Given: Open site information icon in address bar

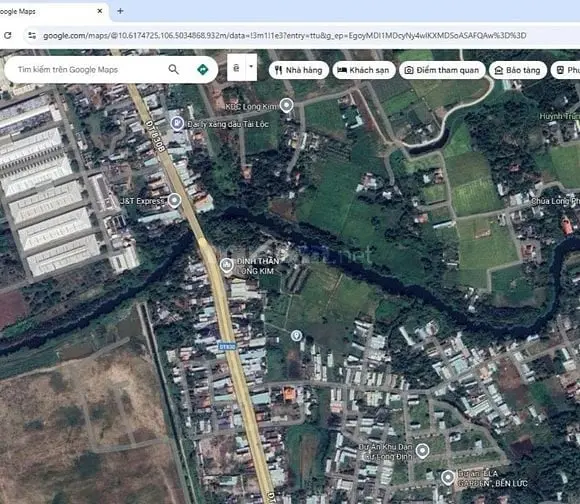Looking at the screenshot, I should (32, 35).
